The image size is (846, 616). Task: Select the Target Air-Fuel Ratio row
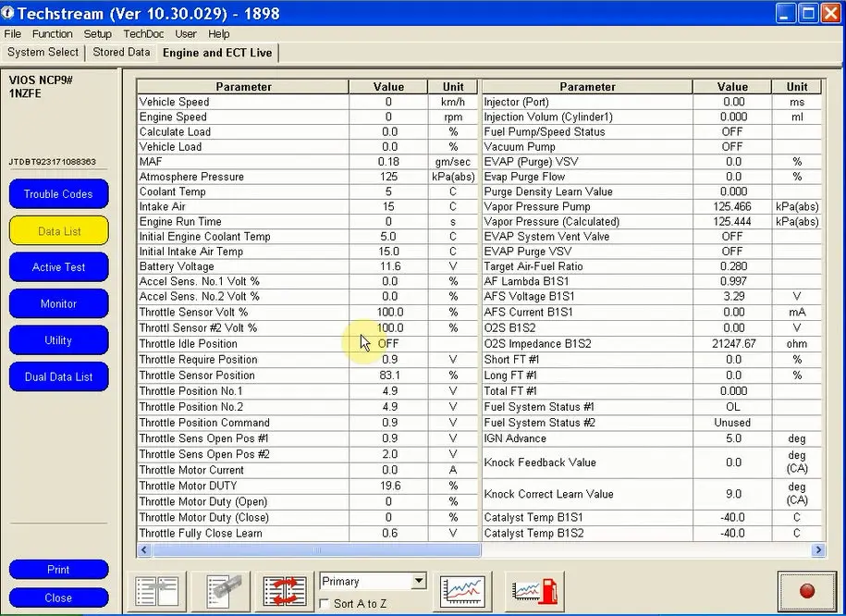(652, 266)
